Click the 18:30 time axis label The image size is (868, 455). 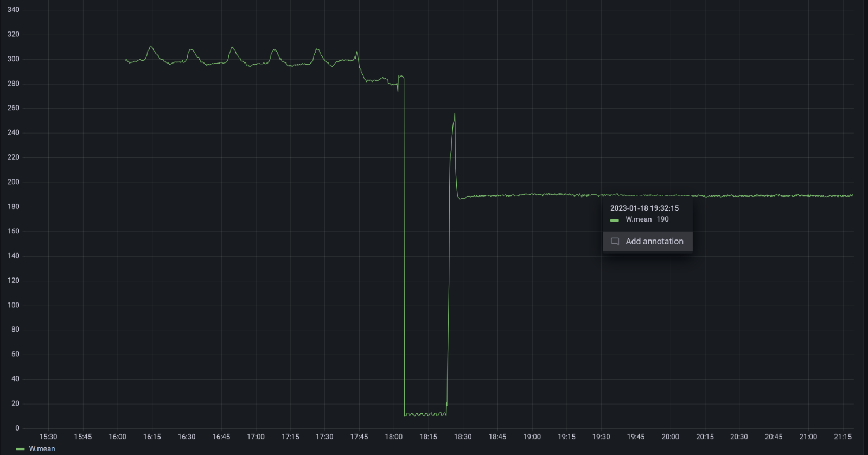point(463,437)
